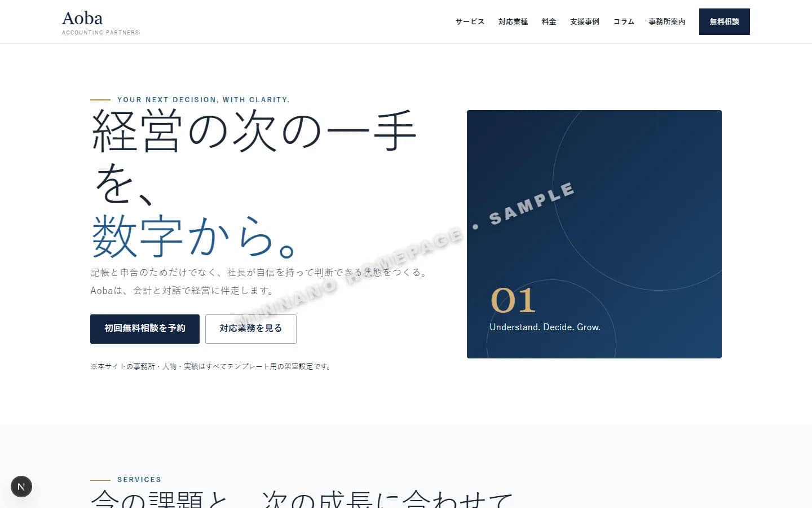Open 事務所案内 in the navigation
Viewport: 812px width, 508px height.
coord(667,21)
